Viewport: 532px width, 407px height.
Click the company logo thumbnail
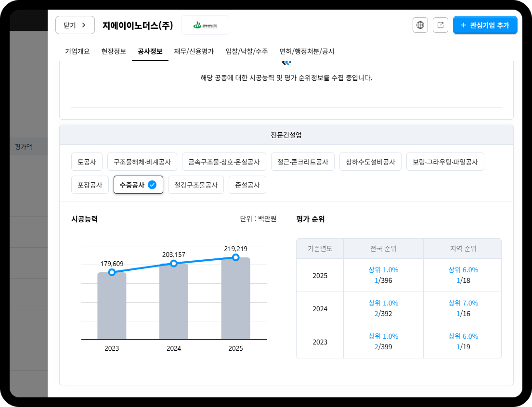point(205,25)
